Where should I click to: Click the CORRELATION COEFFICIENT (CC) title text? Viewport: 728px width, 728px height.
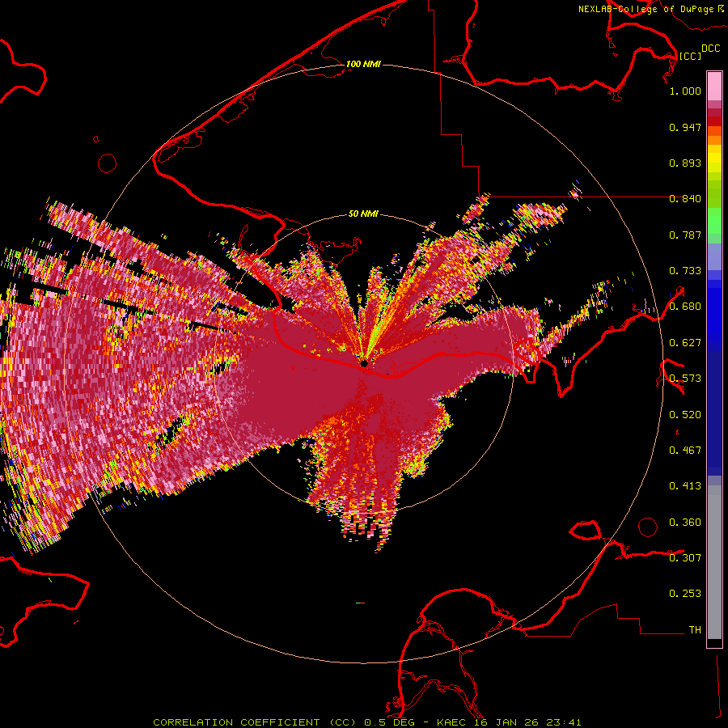pyautogui.click(x=255, y=722)
